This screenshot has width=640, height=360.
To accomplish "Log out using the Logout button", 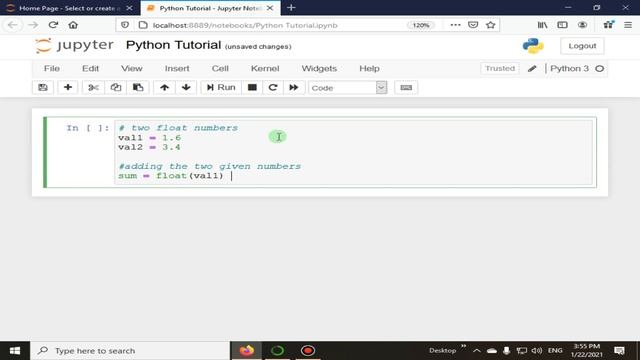I will 582,46.
